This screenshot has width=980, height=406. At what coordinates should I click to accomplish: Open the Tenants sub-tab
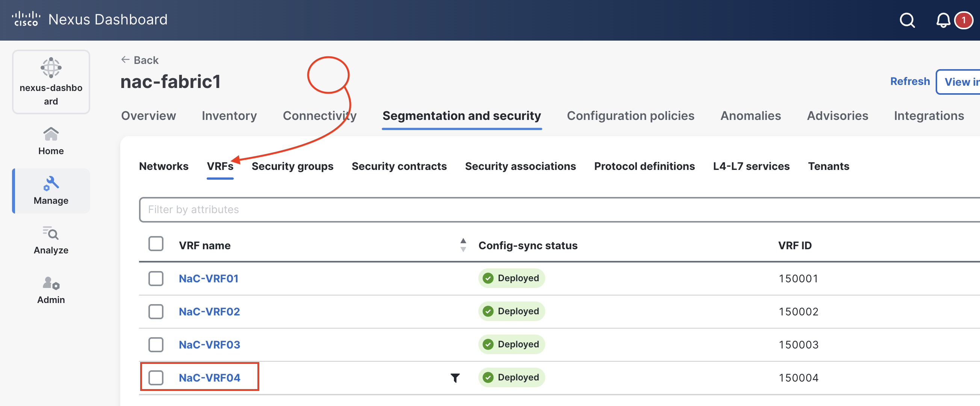click(828, 166)
